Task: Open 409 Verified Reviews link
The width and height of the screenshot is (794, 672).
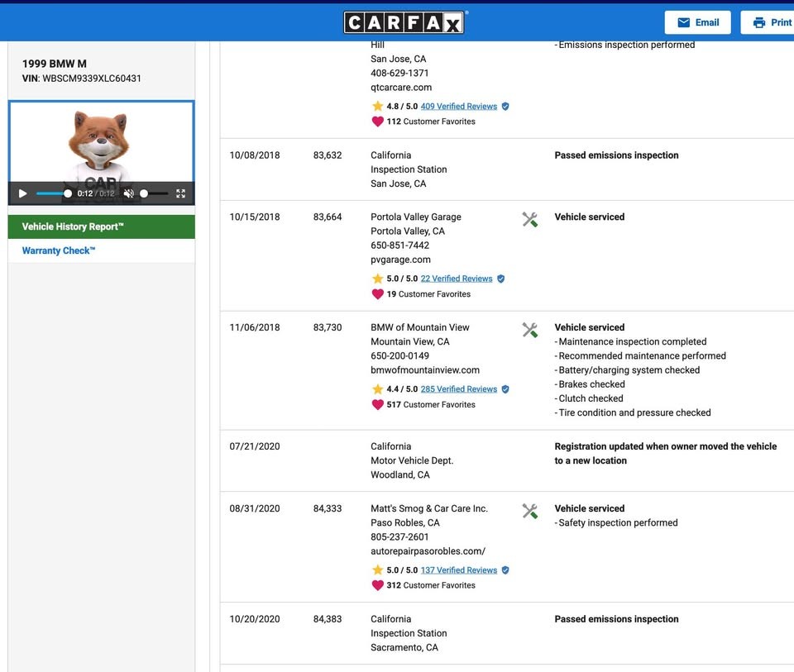Action: click(x=458, y=107)
